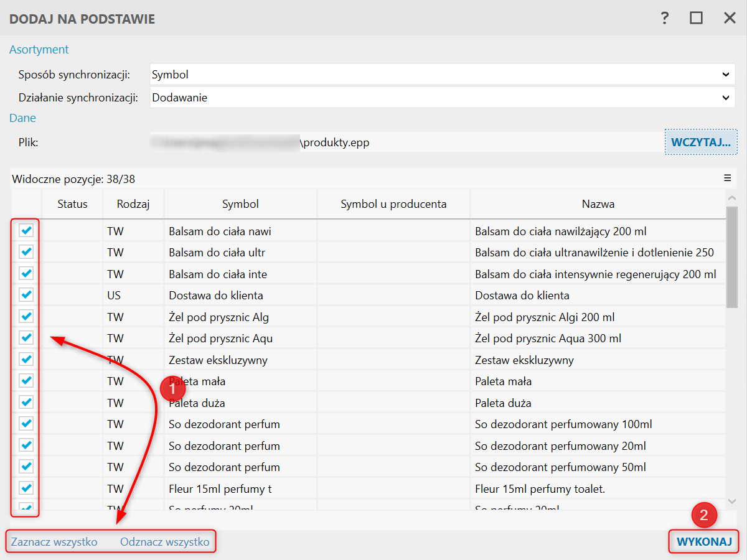Select Fleur 15ml perfumy toalet. name cell
Screen dimensions: 747x560
click(x=598, y=489)
